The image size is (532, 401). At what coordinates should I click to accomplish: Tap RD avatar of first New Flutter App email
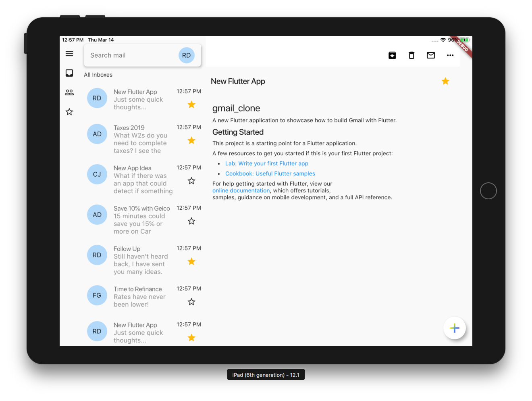click(97, 98)
